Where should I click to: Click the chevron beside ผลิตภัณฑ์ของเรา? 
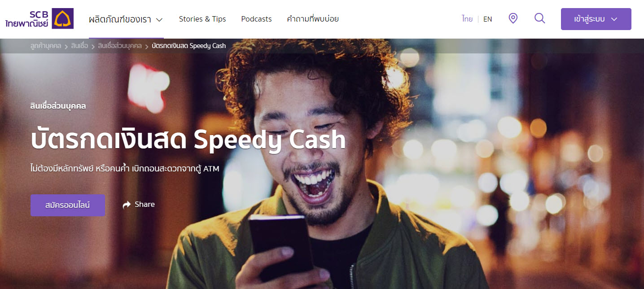coord(159,20)
